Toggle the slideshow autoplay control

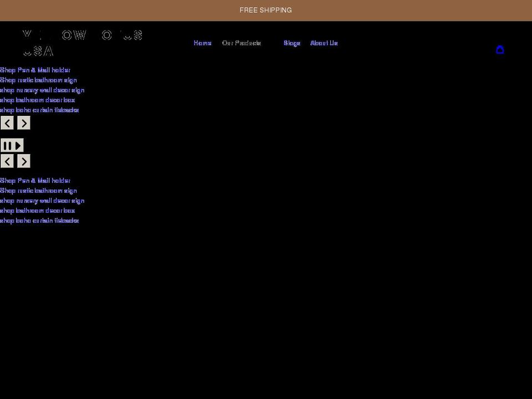[12, 145]
